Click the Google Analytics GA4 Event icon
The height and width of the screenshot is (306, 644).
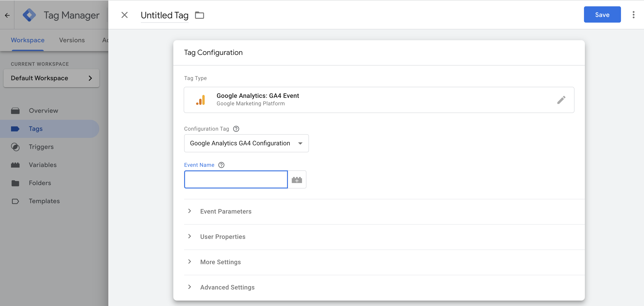200,99
